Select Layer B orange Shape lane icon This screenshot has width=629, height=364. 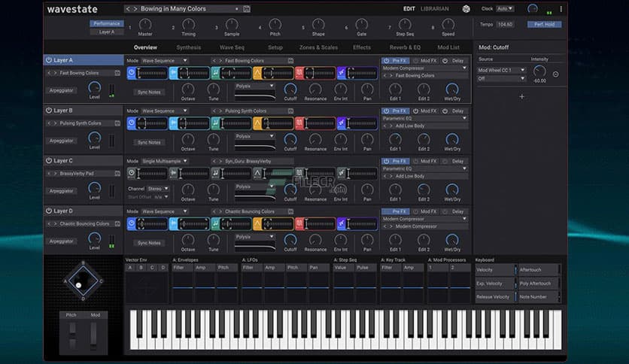tap(257, 123)
